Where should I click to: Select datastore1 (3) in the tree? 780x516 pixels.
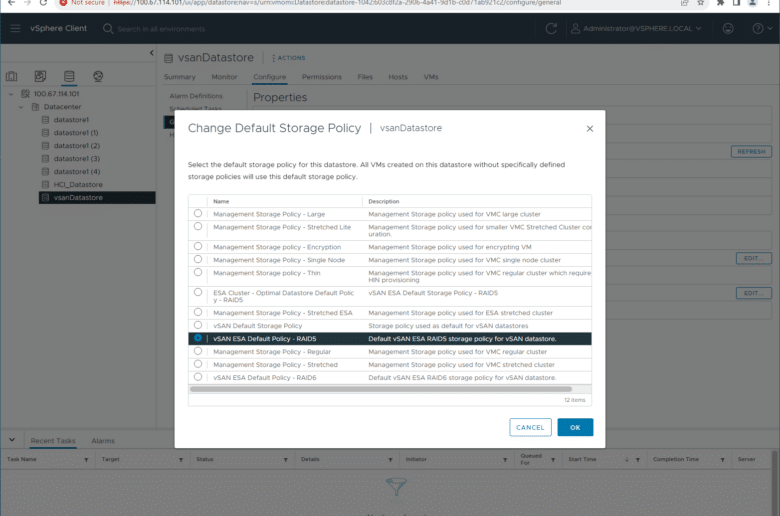coord(77,158)
